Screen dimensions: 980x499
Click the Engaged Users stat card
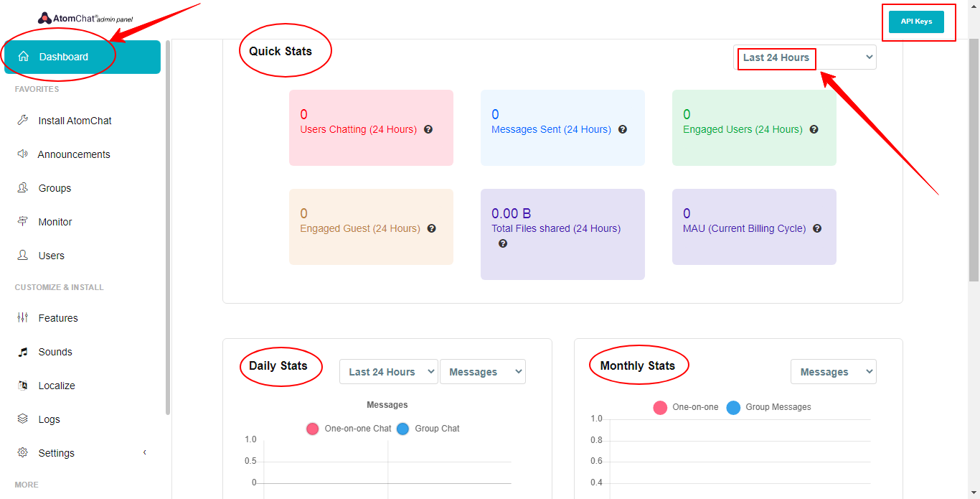[754, 128]
